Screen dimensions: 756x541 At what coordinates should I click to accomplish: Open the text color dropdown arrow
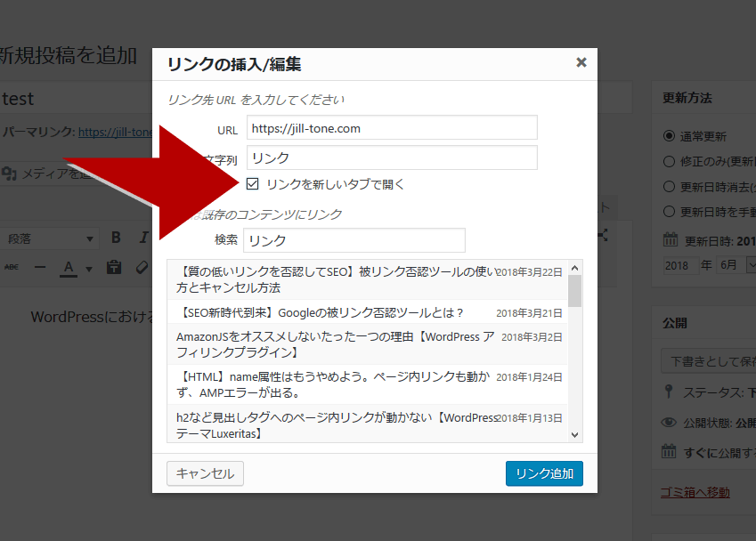click(88, 268)
